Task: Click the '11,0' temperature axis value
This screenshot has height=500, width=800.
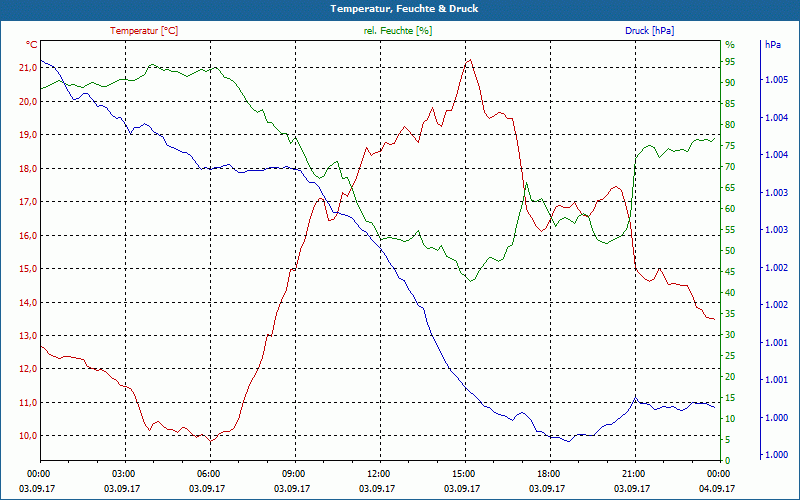Action: point(28,402)
